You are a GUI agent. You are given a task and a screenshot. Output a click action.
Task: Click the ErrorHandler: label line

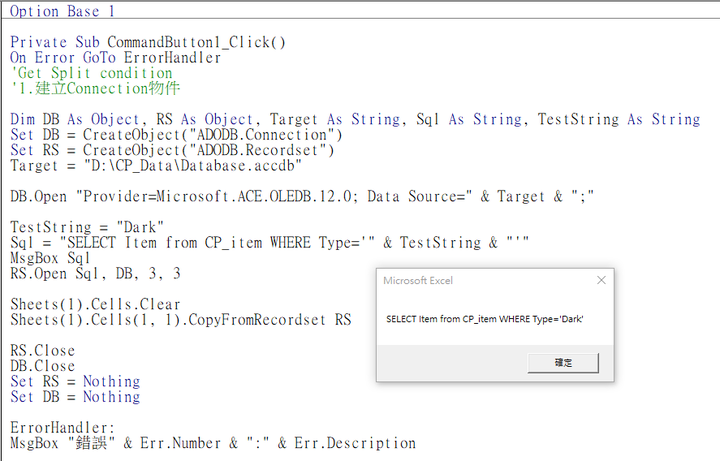pyautogui.click(x=62, y=428)
